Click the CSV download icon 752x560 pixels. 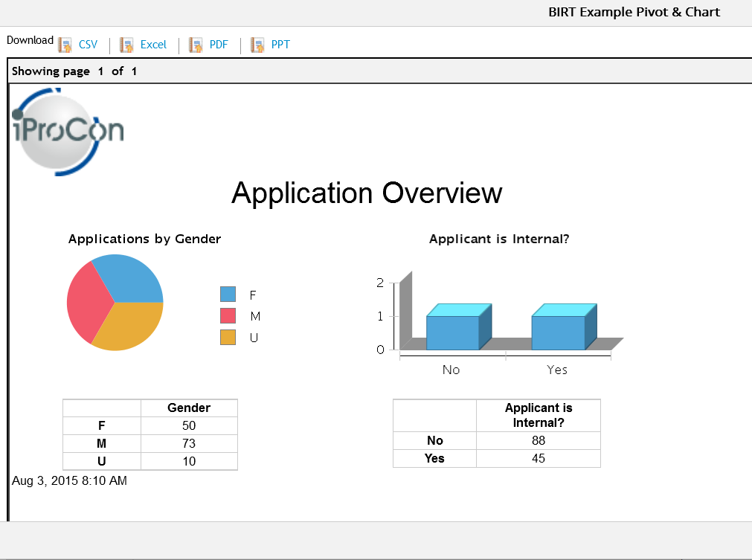pos(65,45)
